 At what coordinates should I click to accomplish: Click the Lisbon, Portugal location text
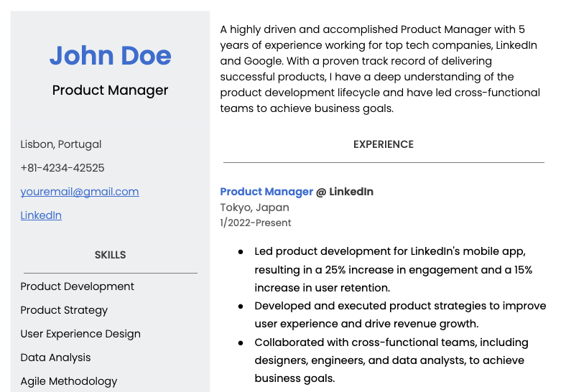click(60, 144)
